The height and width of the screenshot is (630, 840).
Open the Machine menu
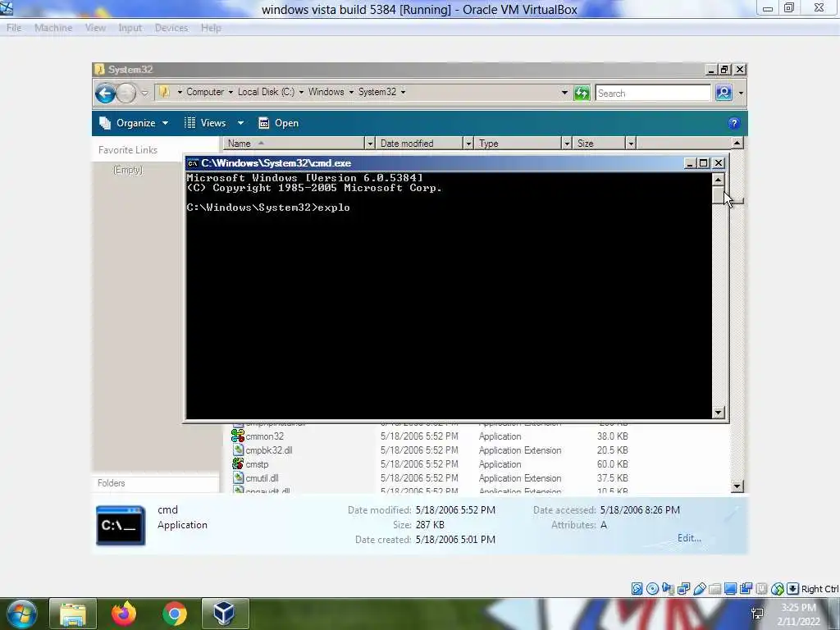click(53, 28)
